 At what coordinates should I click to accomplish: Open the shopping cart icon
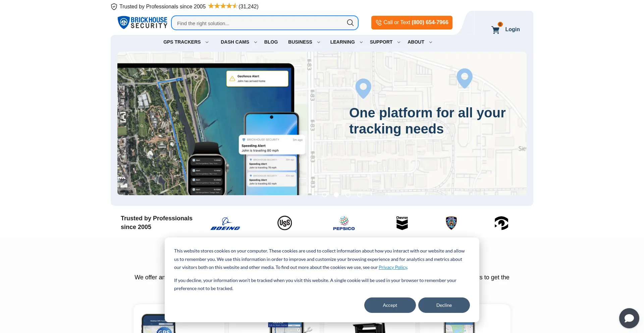click(x=495, y=30)
